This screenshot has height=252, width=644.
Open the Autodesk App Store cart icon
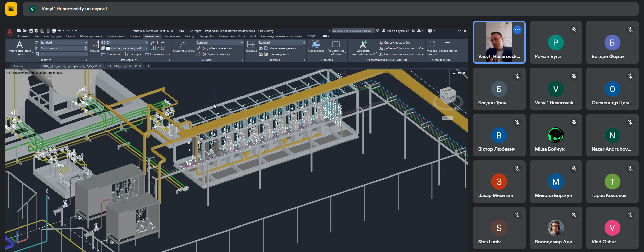click(413, 31)
